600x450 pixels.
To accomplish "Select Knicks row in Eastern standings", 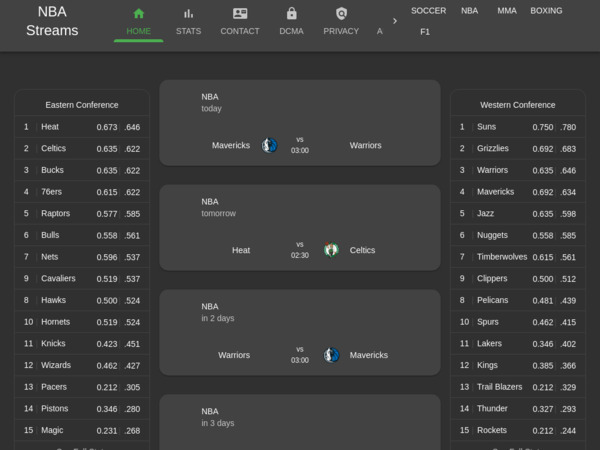I will (82, 344).
